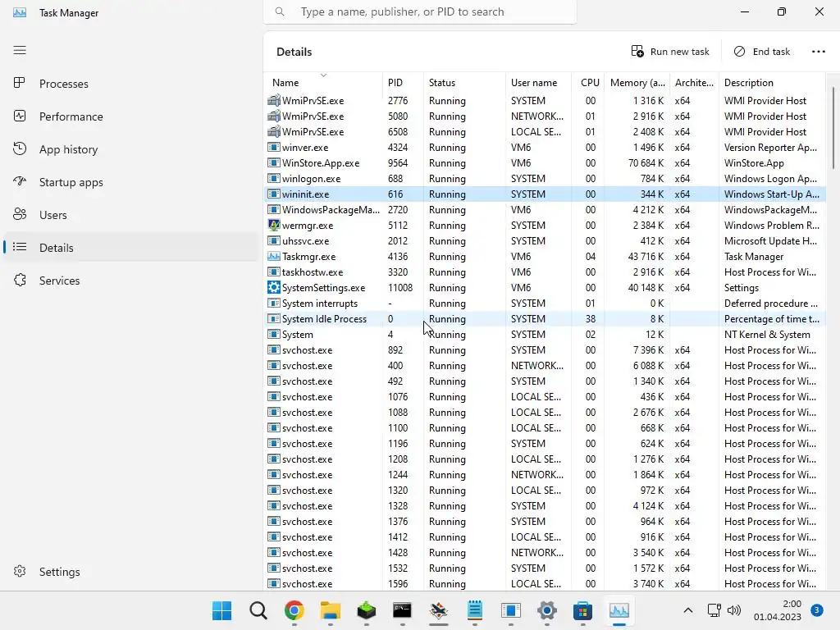Sort by Description column header
Viewport: 840px width, 630px height.
click(772, 83)
